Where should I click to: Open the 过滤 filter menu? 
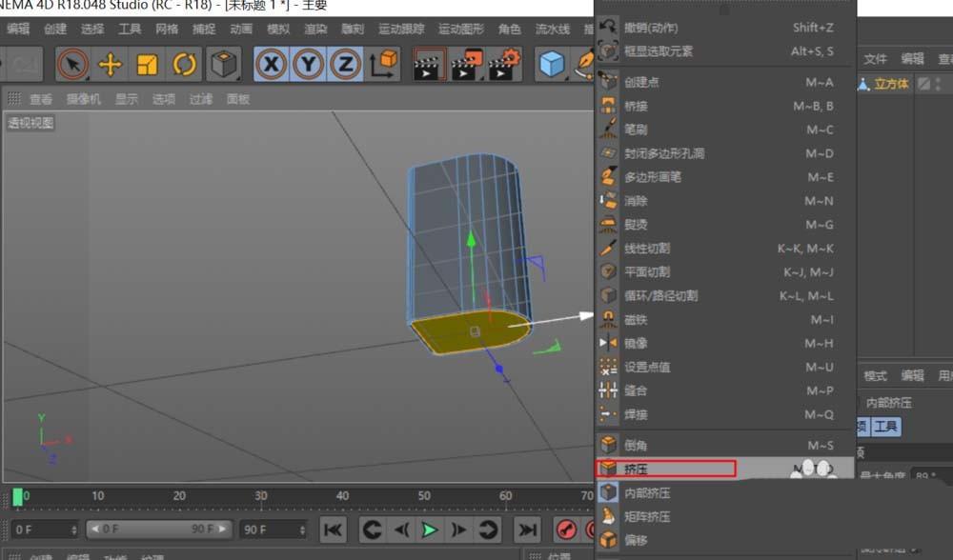(201, 97)
